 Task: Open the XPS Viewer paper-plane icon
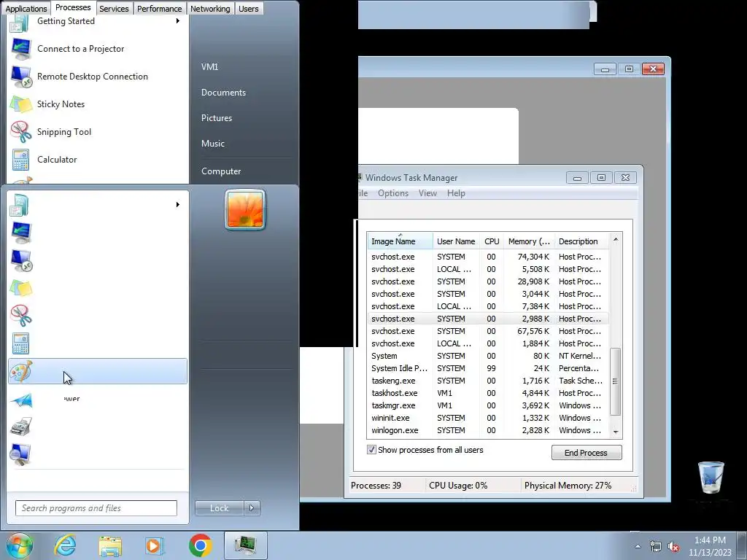point(21,399)
